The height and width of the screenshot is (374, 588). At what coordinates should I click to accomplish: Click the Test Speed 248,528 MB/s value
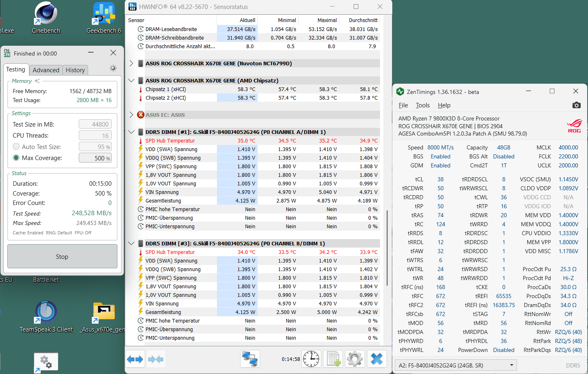pyautogui.click(x=91, y=213)
